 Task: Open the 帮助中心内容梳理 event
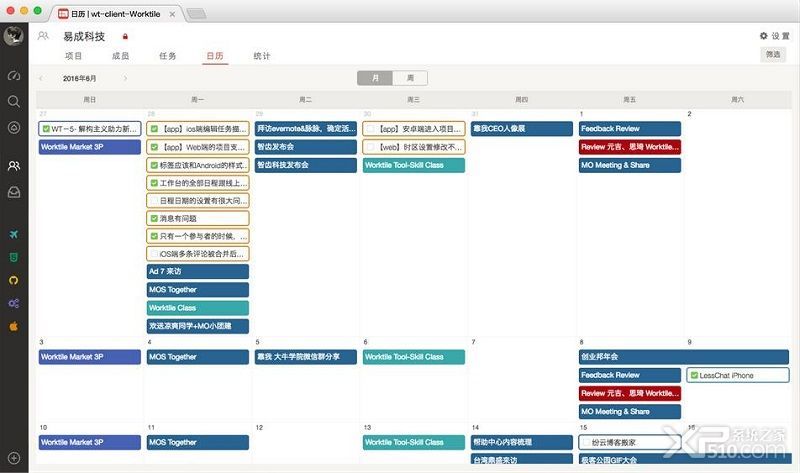(522, 442)
